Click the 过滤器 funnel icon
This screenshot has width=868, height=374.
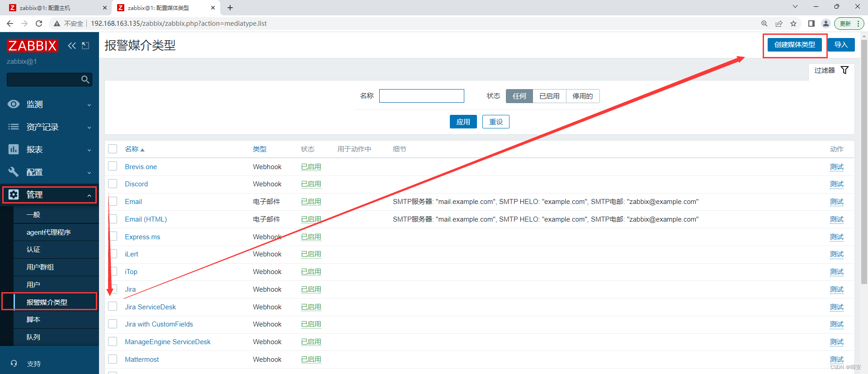844,70
